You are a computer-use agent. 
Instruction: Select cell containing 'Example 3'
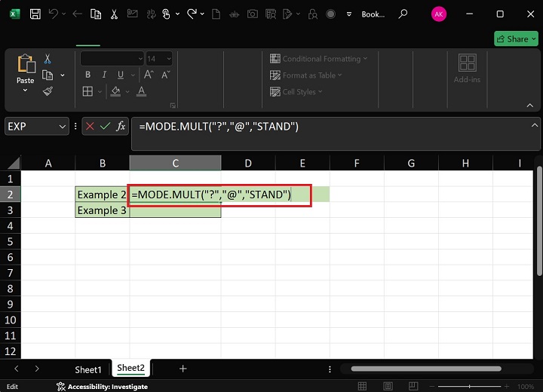[x=102, y=210]
